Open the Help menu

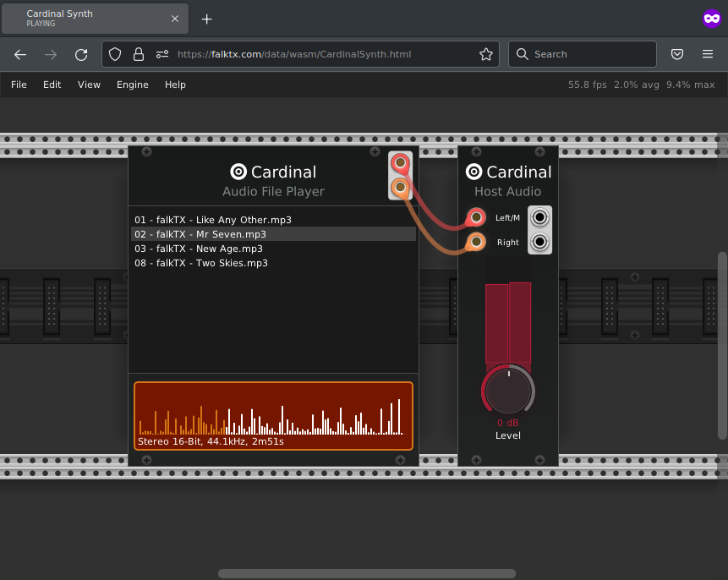[176, 85]
